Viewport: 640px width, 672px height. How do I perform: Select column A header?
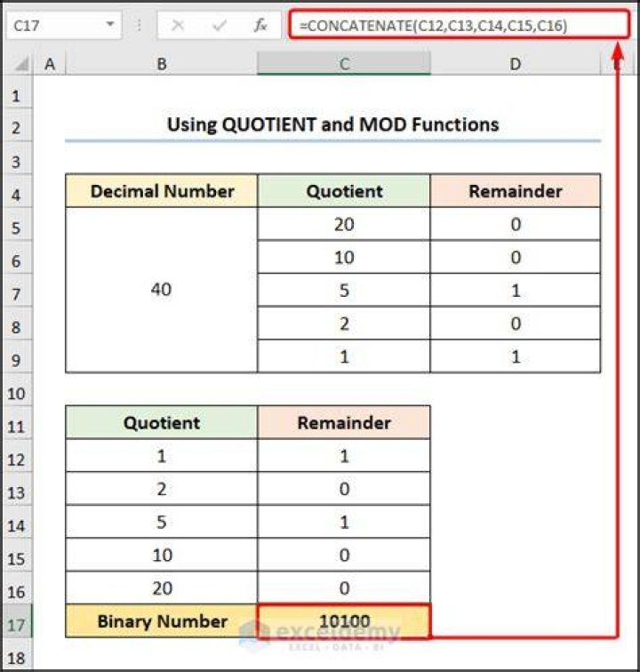(50, 64)
